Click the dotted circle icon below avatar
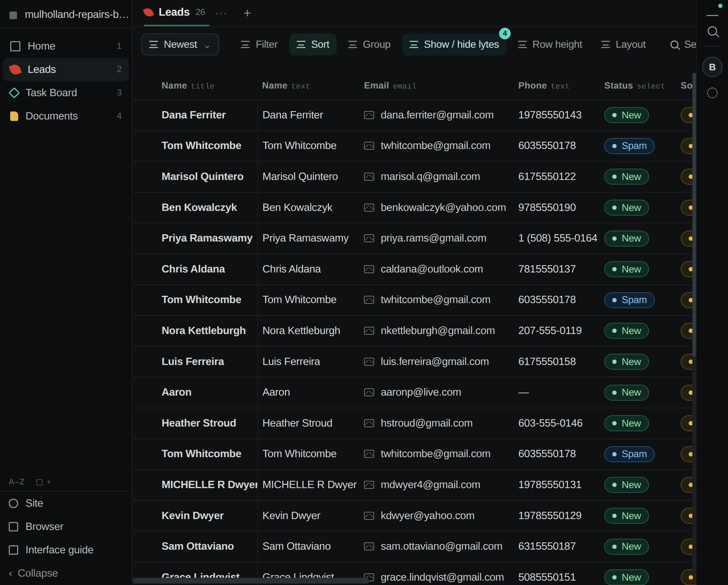The height and width of the screenshot is (585, 728). 712,93
